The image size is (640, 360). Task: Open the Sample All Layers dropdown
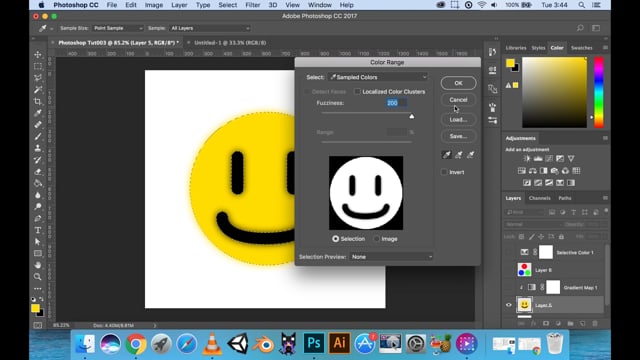[x=210, y=28]
